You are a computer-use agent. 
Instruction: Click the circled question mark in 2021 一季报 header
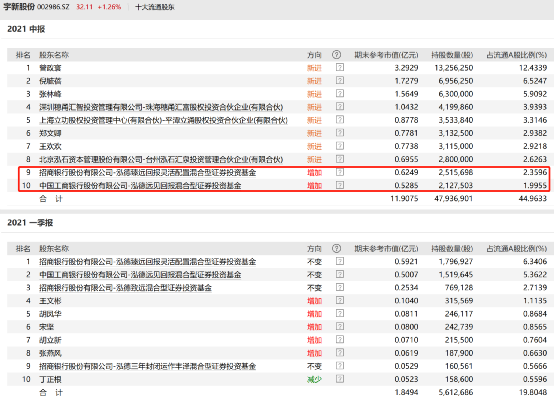(336, 249)
